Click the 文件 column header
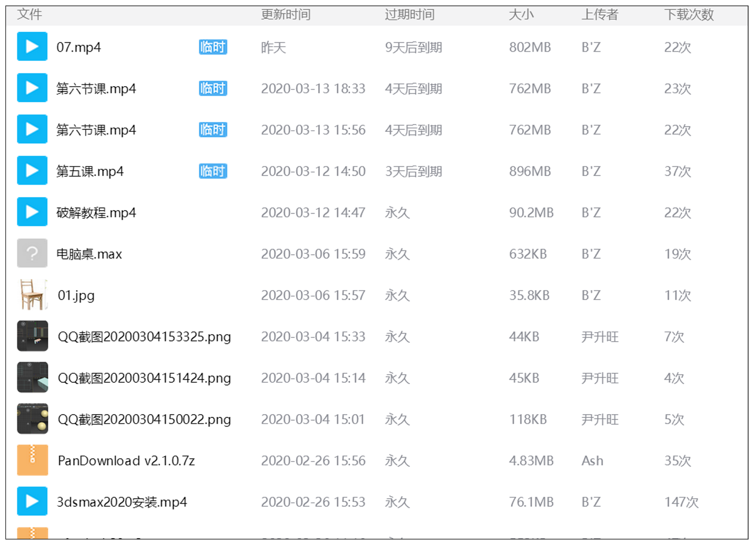 click(x=30, y=15)
